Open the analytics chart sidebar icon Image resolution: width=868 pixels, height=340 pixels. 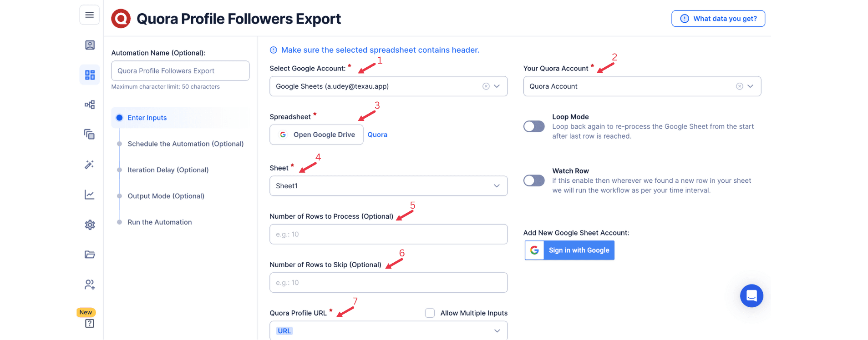point(90,195)
